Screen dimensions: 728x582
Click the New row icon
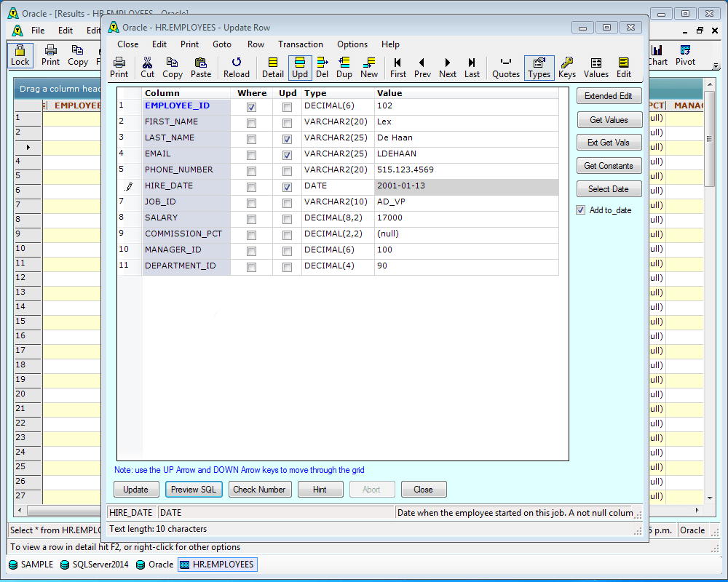pyautogui.click(x=369, y=68)
